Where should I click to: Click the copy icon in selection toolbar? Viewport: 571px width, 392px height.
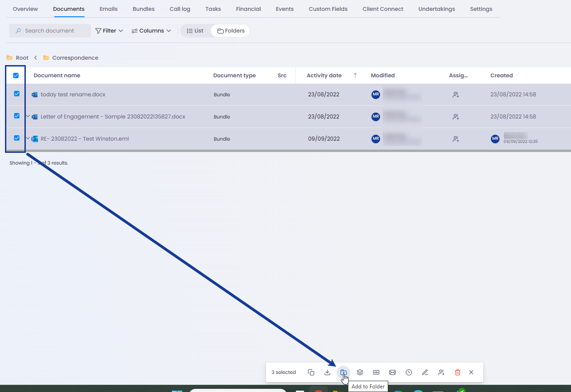point(311,372)
